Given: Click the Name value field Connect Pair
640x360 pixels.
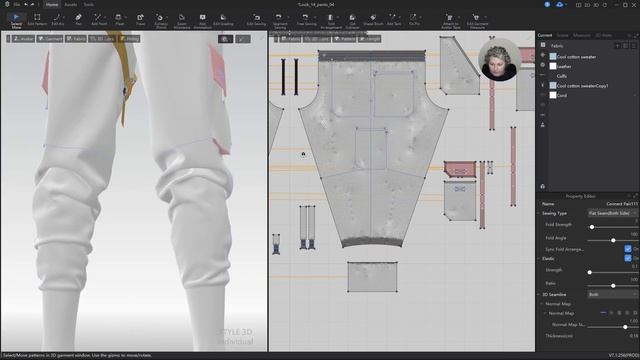Looking at the screenshot, I should (x=622, y=203).
